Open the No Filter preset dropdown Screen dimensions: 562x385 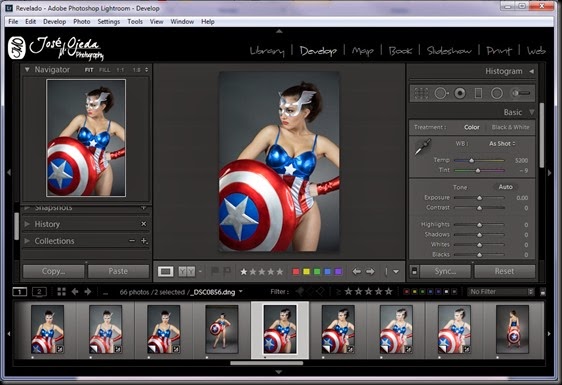(x=501, y=292)
